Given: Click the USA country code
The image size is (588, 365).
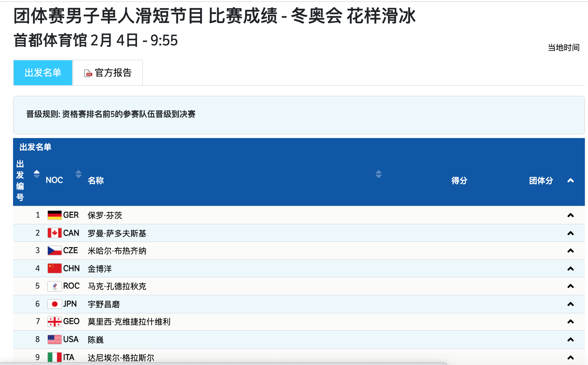Looking at the screenshot, I should (71, 339).
